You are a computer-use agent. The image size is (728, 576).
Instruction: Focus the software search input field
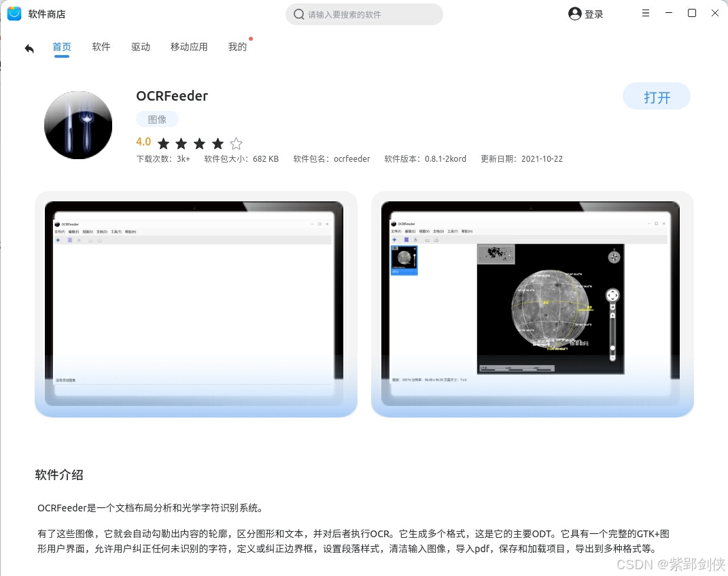tap(364, 14)
